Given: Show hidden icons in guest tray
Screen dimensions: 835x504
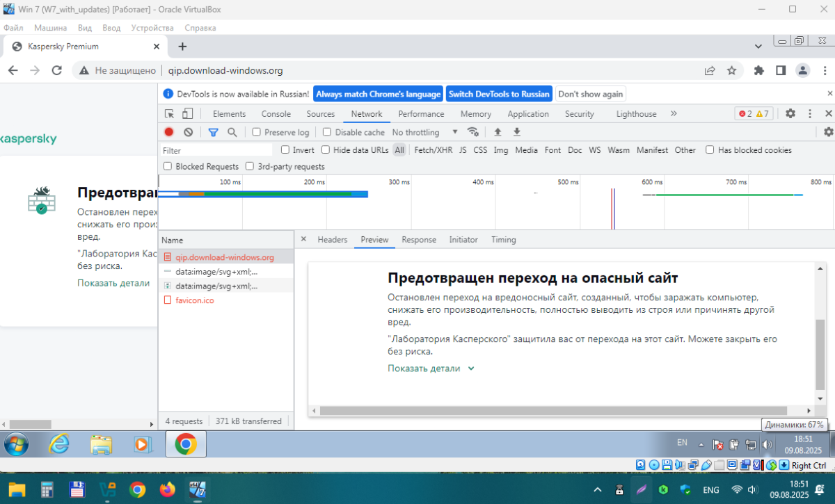Looking at the screenshot, I should tap(701, 444).
